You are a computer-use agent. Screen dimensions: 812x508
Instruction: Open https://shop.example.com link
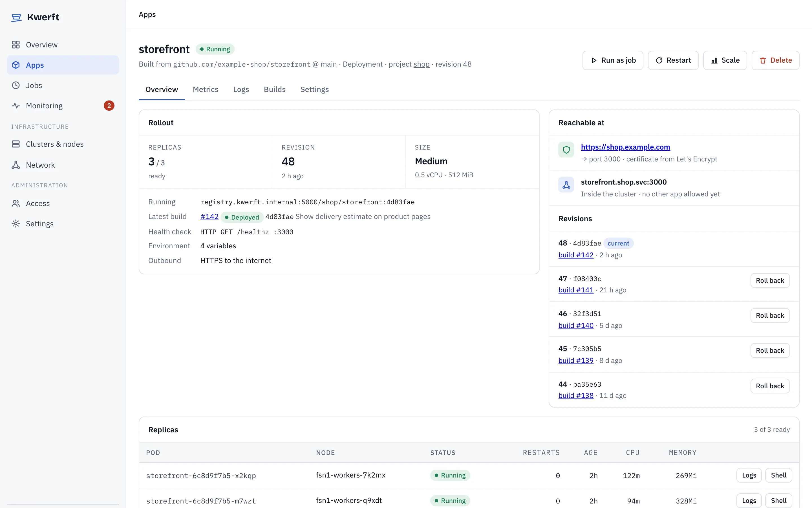[625, 147]
